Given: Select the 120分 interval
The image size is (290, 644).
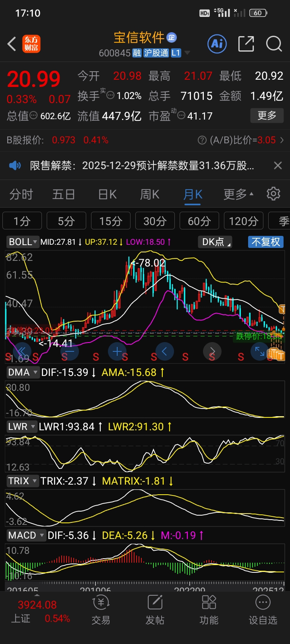Looking at the screenshot, I should 244,221.
